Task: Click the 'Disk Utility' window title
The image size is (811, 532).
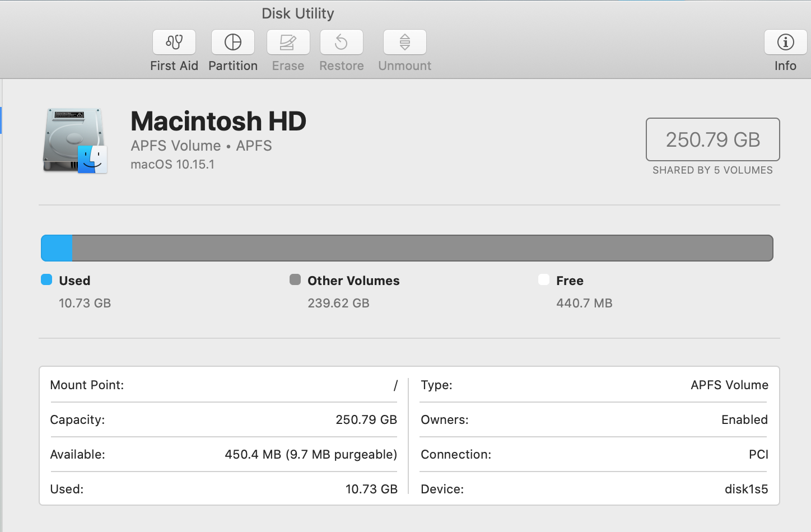Action: pos(298,13)
